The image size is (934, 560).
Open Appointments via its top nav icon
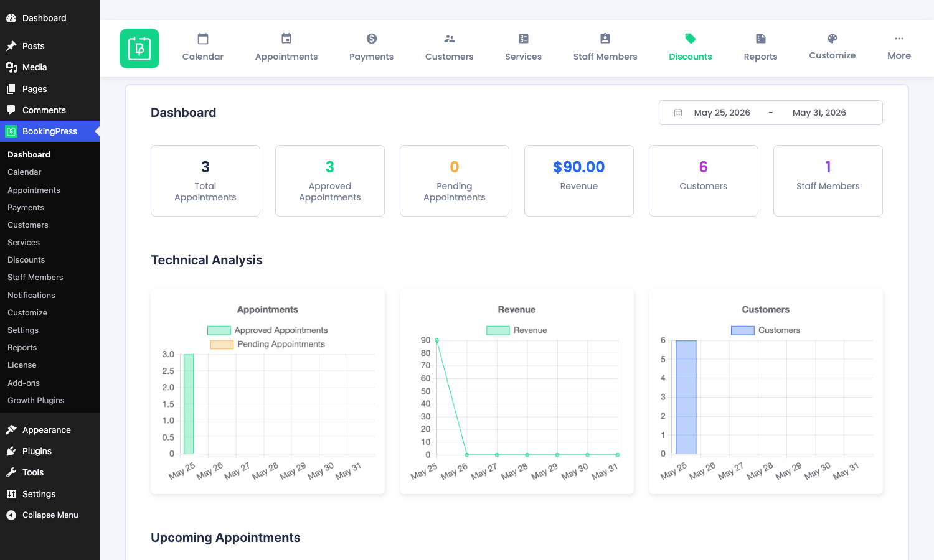pyautogui.click(x=286, y=39)
